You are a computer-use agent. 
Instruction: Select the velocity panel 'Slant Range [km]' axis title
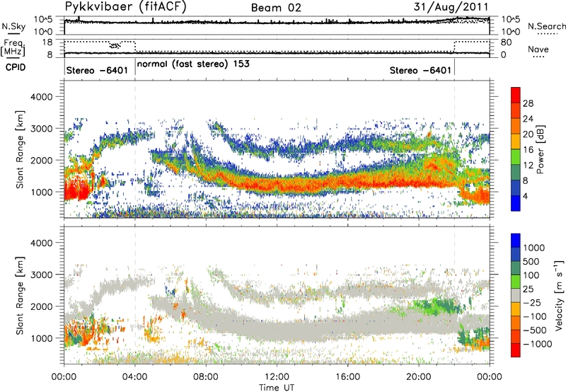(20, 295)
